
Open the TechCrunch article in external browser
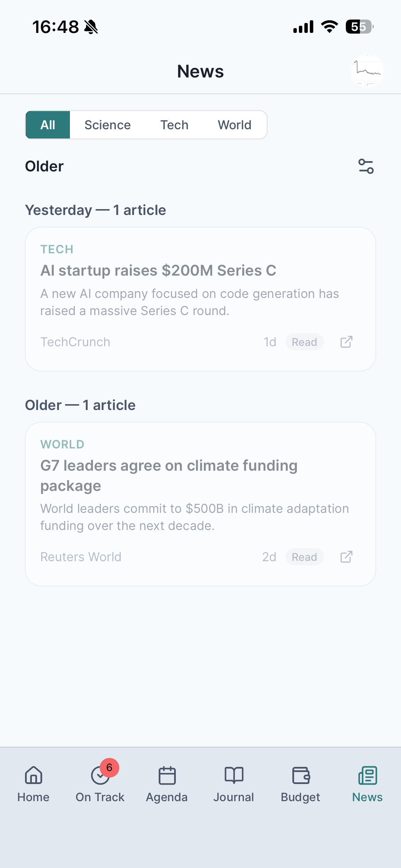click(346, 342)
